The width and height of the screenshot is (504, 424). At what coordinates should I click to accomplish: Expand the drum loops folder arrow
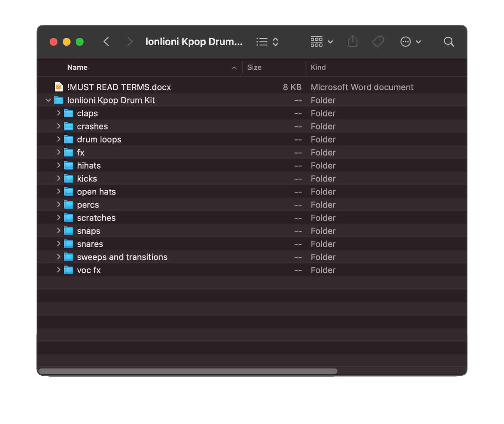58,139
